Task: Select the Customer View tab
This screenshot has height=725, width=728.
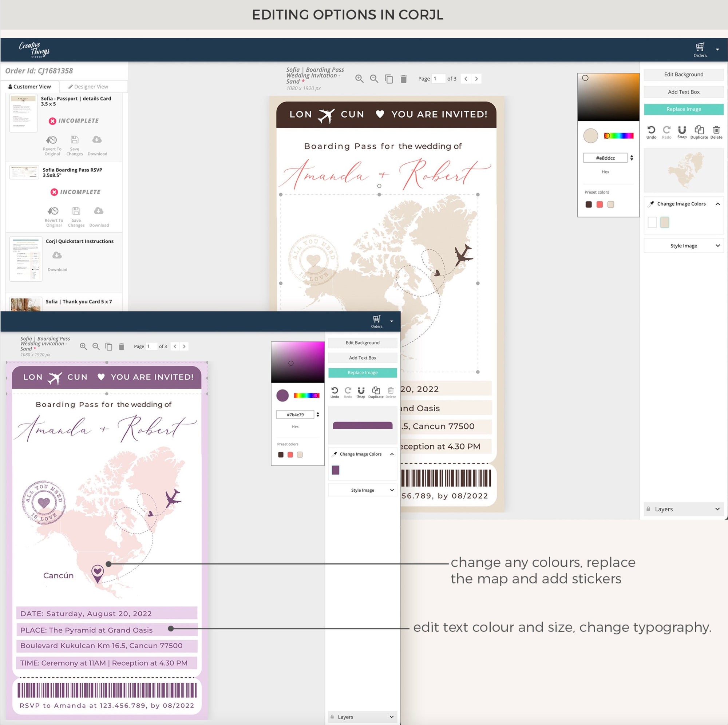Action: click(30, 87)
